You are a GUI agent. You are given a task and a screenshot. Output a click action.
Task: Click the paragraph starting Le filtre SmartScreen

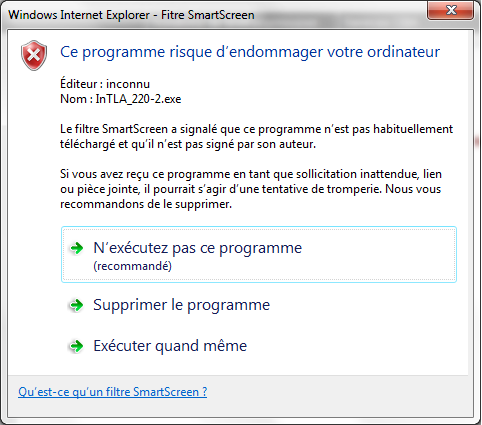click(256, 136)
